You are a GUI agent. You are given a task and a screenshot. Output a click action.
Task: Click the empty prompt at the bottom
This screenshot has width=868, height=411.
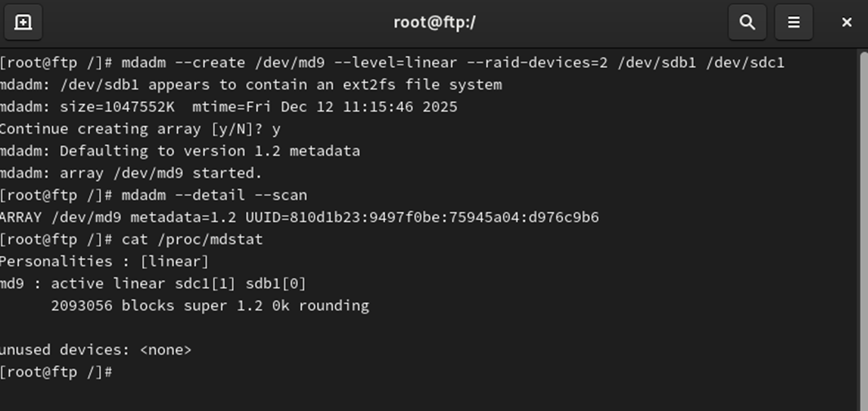pyautogui.click(x=57, y=371)
